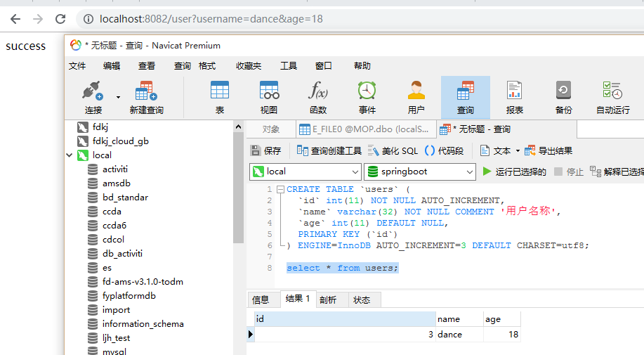Image resolution: width=644 pixels, height=355 pixels.
Task: Insert a 代码段 code snippet
Action: coord(444,151)
